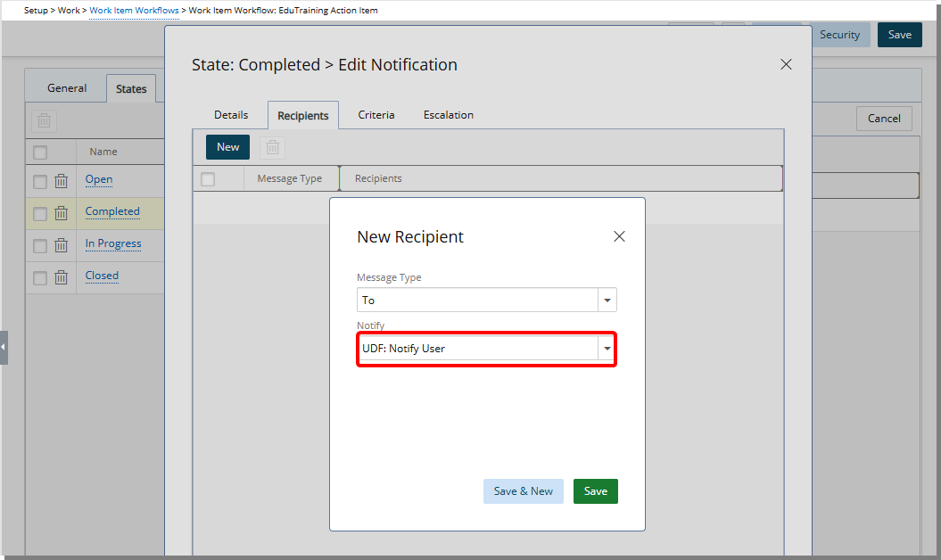This screenshot has height=560, width=941.
Task: Open the Notify dropdown showing UDF: Notify User
Action: click(607, 348)
